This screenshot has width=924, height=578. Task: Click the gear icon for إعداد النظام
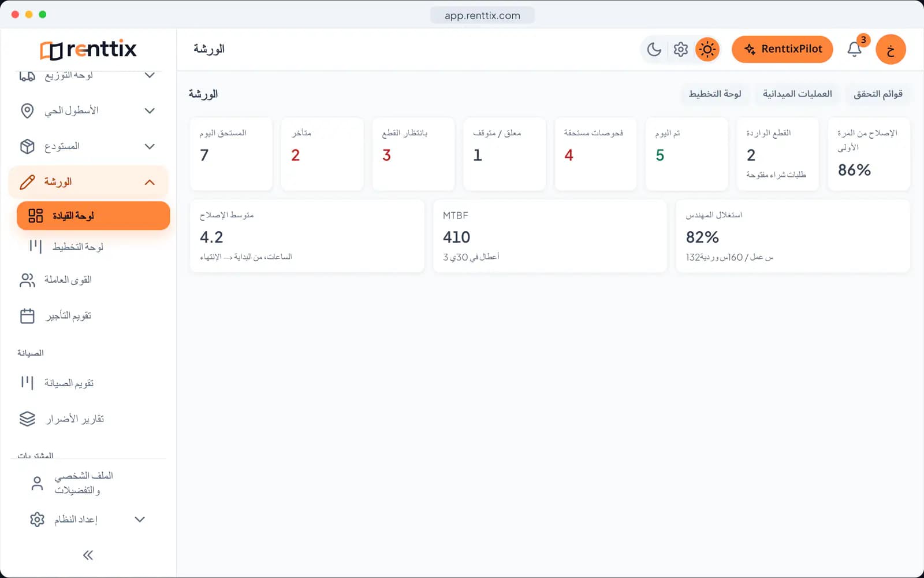pos(37,519)
